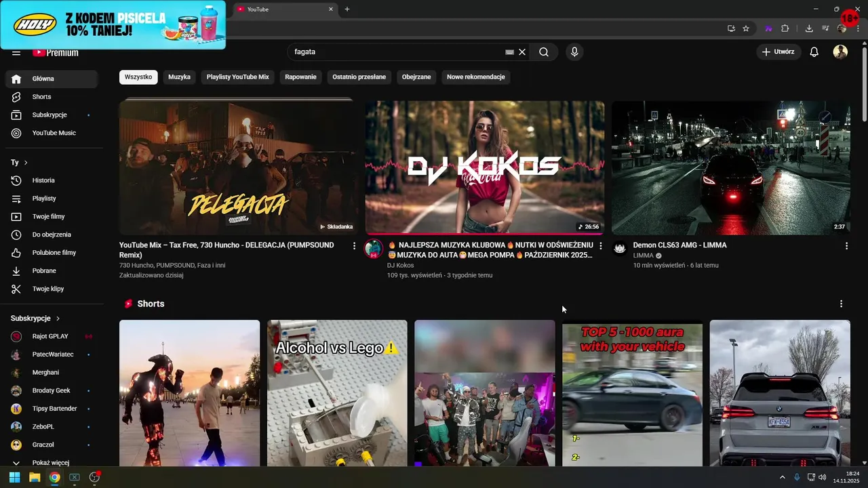Select Playlisty YouTube Mix chip
This screenshot has height=488, width=868.
pos(237,77)
